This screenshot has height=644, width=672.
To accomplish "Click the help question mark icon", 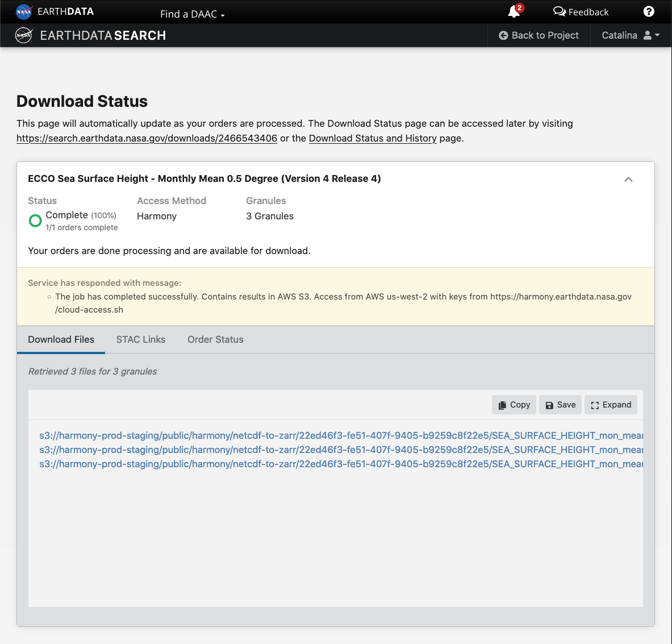I will [x=649, y=12].
